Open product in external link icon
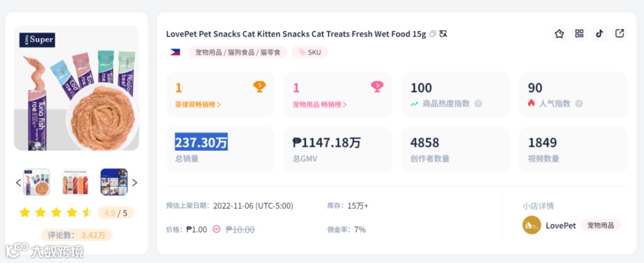644x263 pixels. (620, 34)
